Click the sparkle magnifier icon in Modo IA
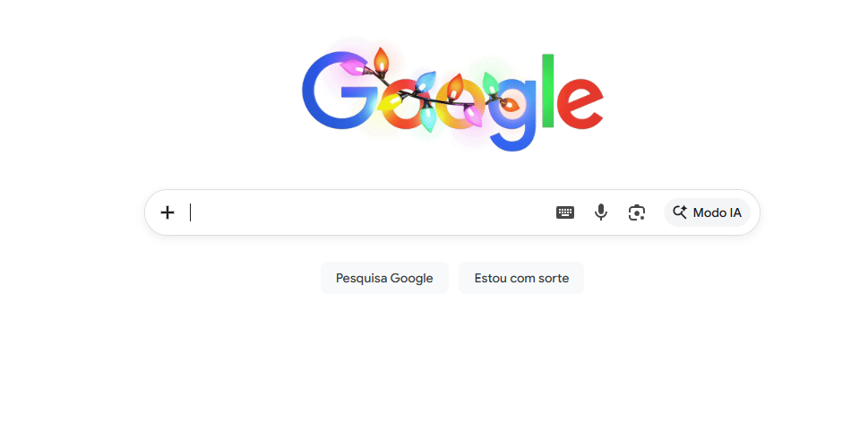The image size is (868, 424). click(680, 212)
